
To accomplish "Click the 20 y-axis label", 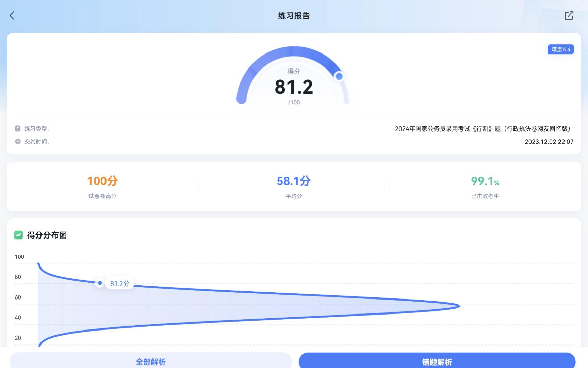I will click(18, 338).
